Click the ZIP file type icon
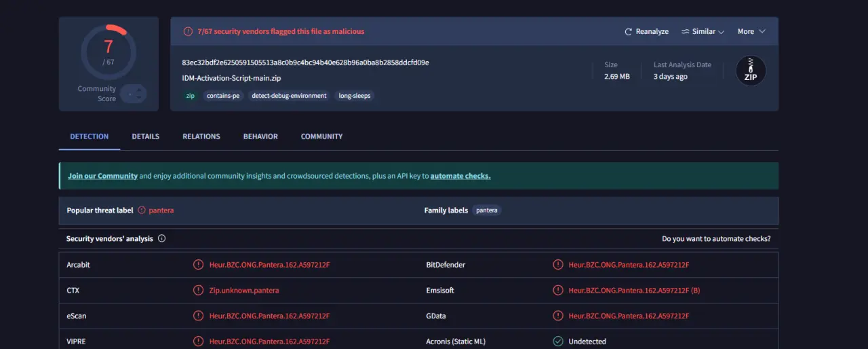This screenshot has width=868, height=349. click(751, 71)
